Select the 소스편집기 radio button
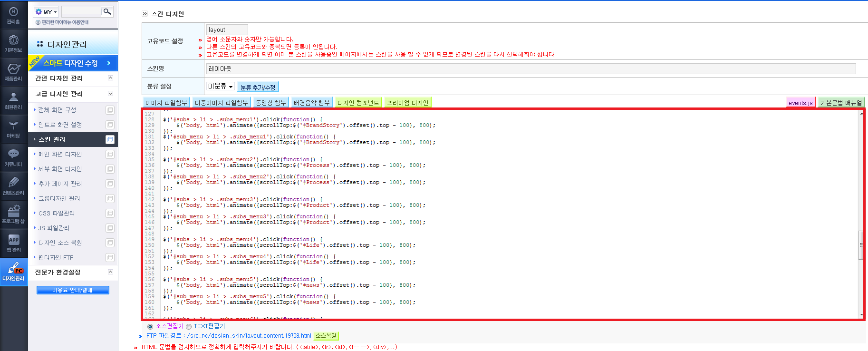Image resolution: width=868 pixels, height=351 pixels. click(x=150, y=327)
